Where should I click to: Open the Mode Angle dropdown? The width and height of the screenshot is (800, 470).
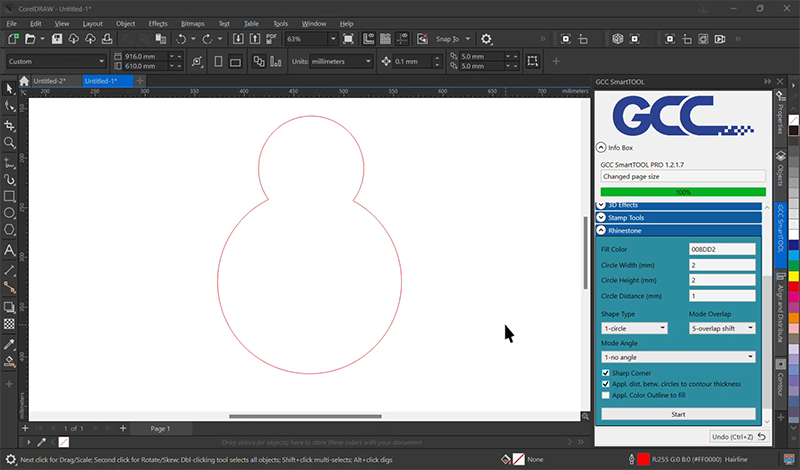coord(678,356)
